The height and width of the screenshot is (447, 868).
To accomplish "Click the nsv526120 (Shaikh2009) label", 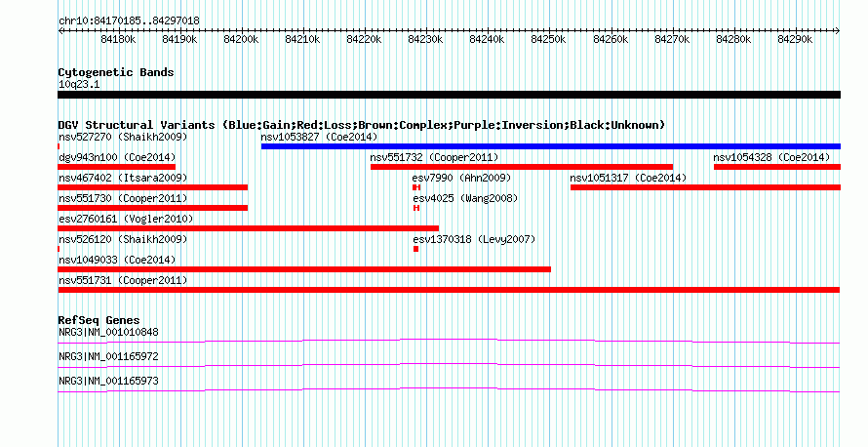I will tap(123, 239).
